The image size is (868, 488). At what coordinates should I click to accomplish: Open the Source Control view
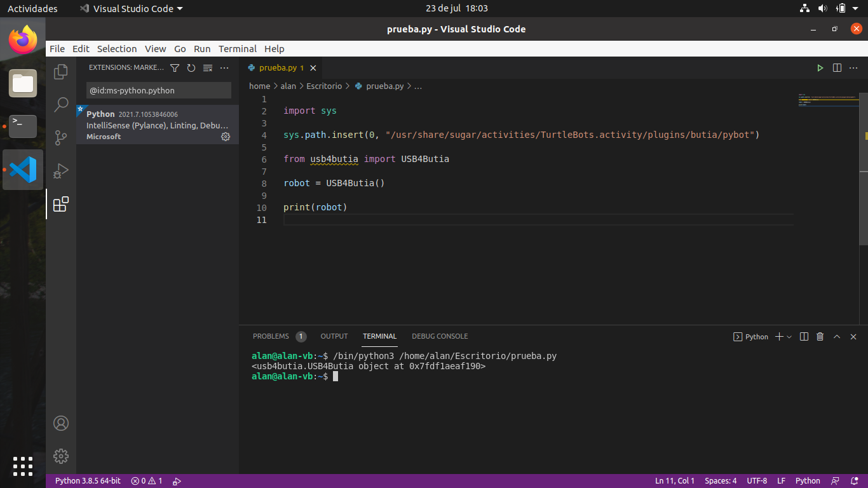(61, 138)
